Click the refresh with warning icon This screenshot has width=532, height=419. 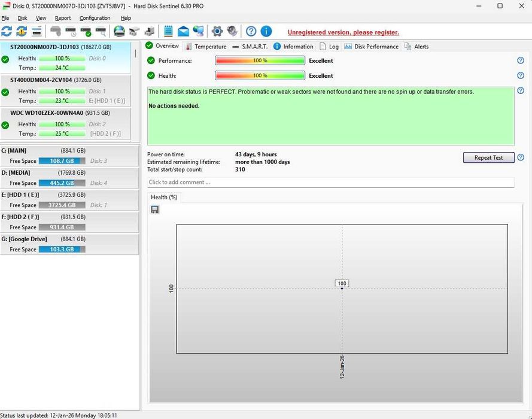pos(22,31)
